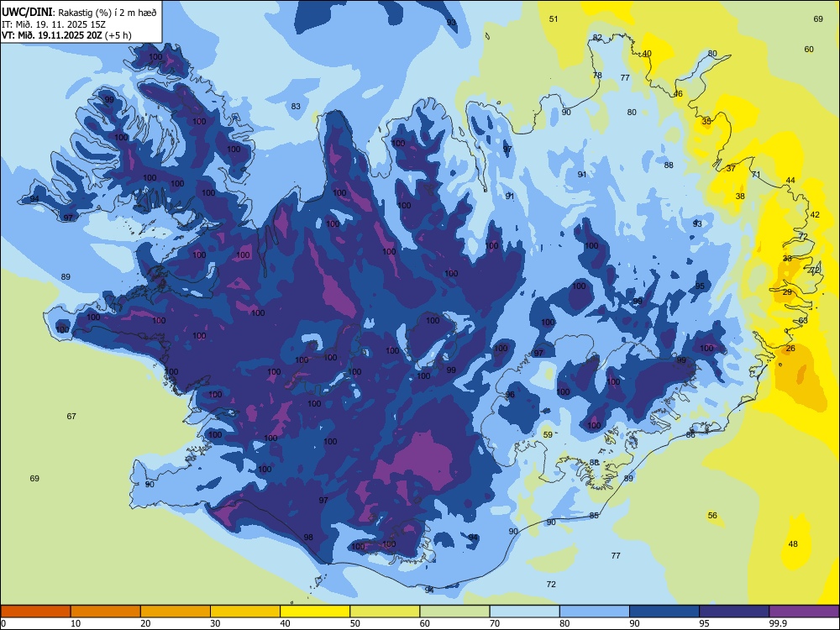The width and height of the screenshot is (840, 630).
Task: Select the value 82 on the northeast coast
Action: (x=597, y=38)
